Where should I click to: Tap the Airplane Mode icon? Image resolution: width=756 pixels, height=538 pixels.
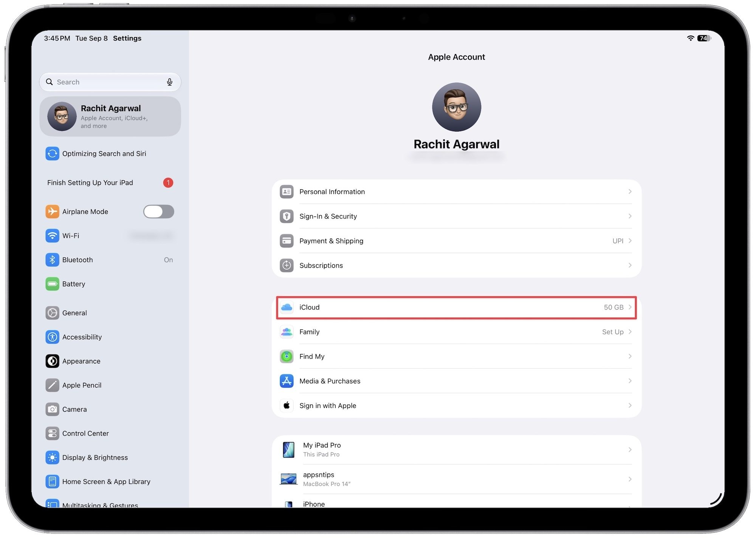click(x=52, y=212)
